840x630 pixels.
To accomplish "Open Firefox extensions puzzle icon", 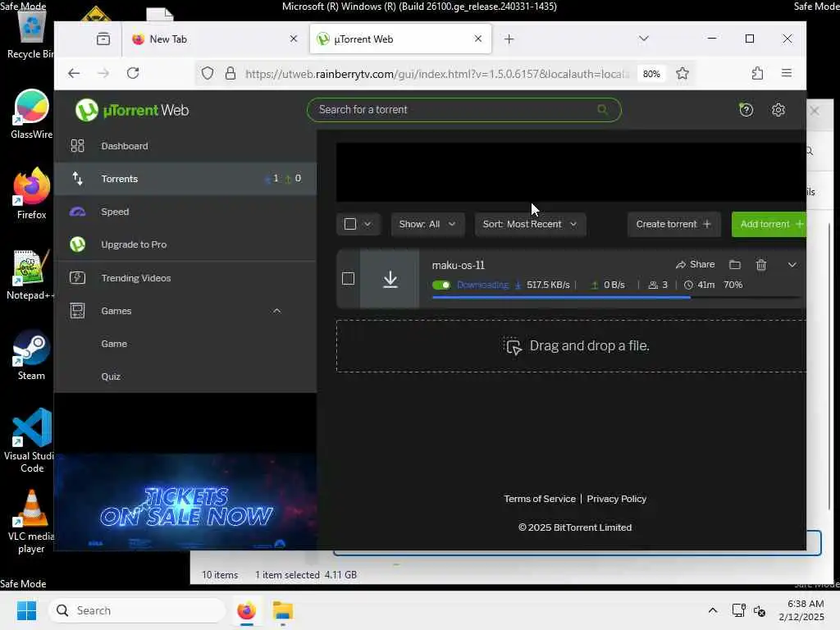I will tap(757, 73).
